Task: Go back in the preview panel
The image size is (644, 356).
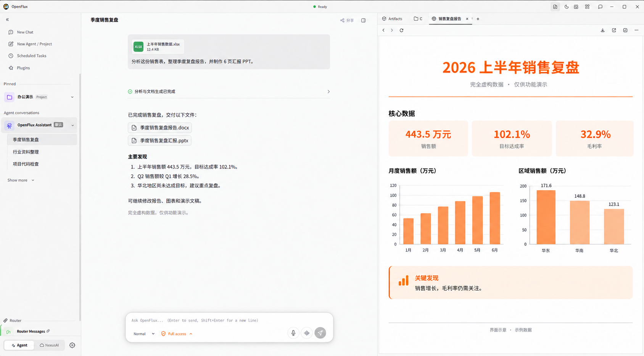Action: pos(383,30)
